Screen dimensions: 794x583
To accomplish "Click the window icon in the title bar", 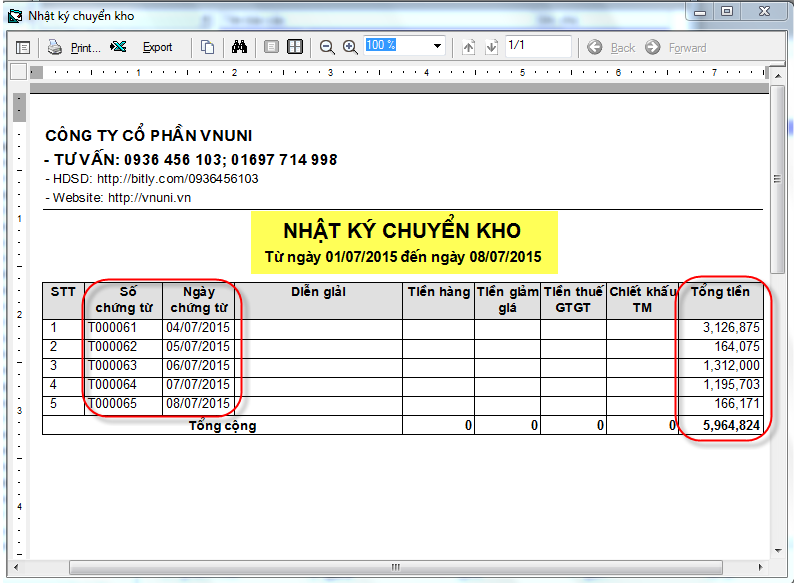I will pos(14,15).
